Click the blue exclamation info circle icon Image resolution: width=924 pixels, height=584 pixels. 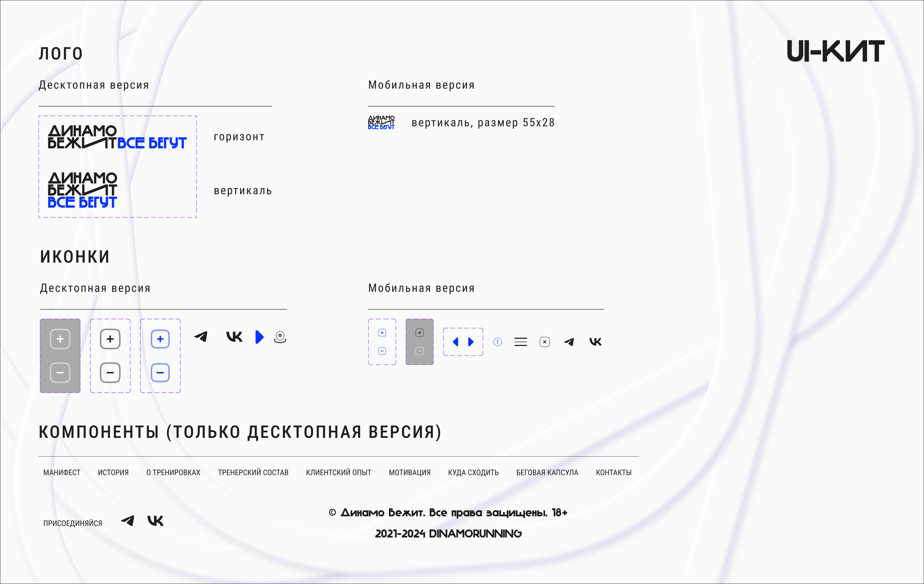(x=498, y=342)
